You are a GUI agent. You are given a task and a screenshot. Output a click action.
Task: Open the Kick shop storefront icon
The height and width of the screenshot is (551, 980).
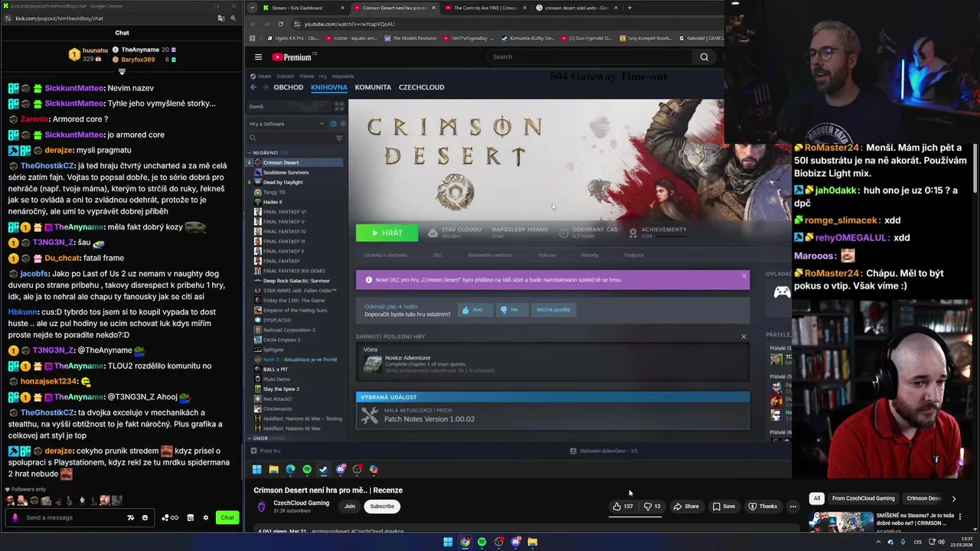coord(191,517)
